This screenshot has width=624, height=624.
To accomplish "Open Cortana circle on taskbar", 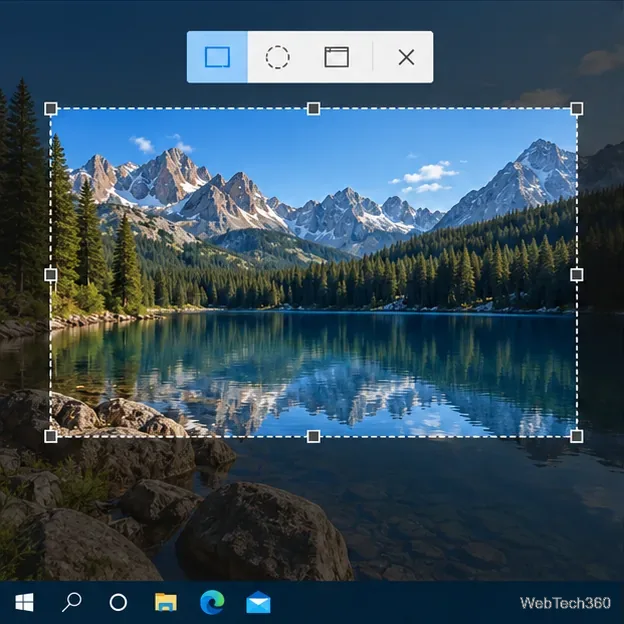I will click(118, 603).
